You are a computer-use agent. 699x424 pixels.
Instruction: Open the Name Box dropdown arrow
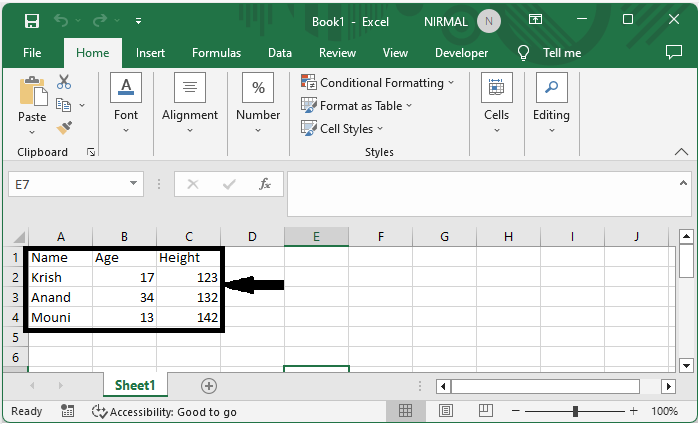[135, 184]
